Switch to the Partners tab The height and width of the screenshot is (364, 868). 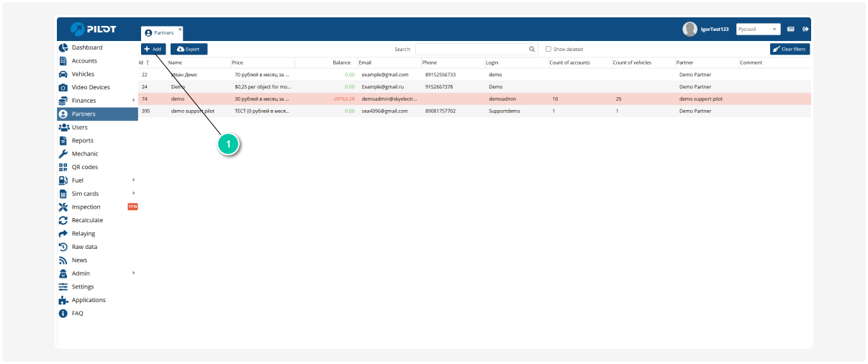coord(161,32)
